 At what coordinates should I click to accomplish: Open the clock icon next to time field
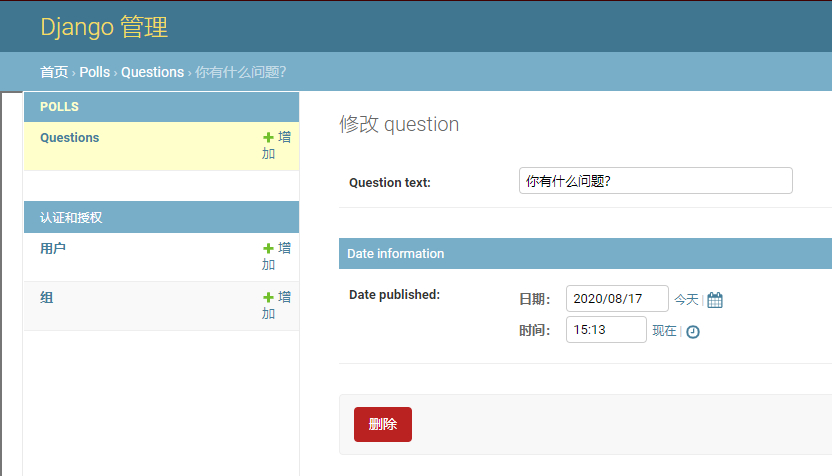(x=692, y=332)
